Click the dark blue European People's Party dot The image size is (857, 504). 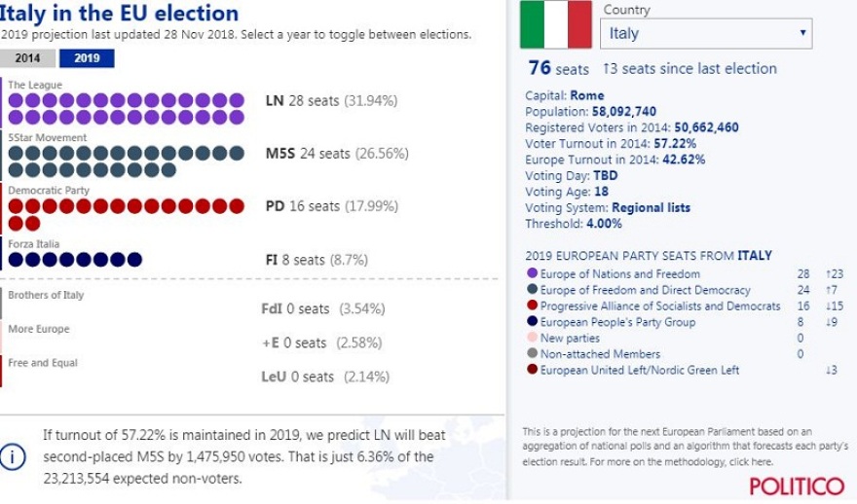[531, 322]
